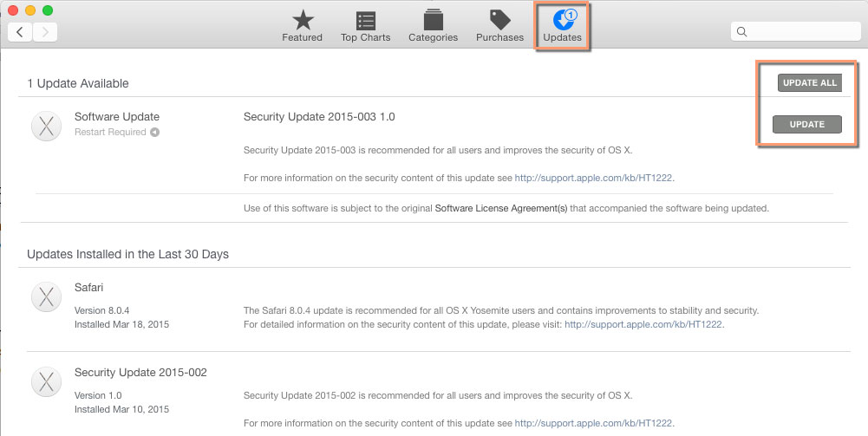This screenshot has width=868, height=436.
Task: Click the Software Update OS X icon
Action: pos(45,125)
